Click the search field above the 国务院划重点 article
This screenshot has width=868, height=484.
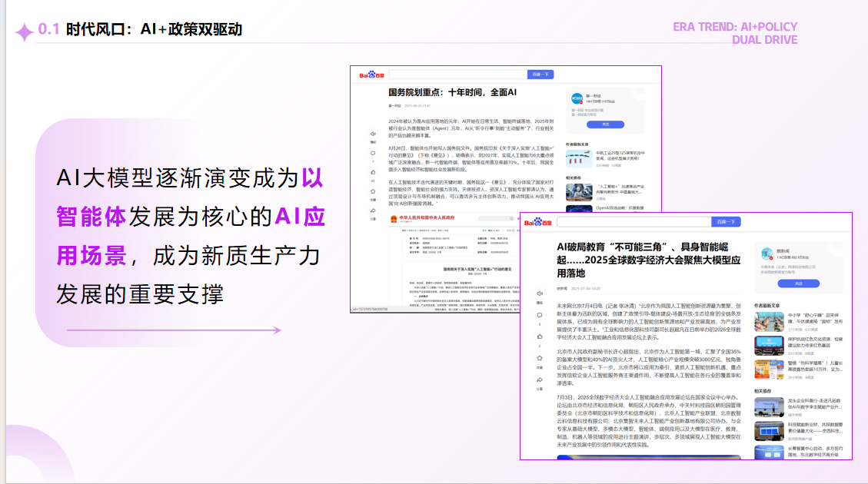(457, 74)
